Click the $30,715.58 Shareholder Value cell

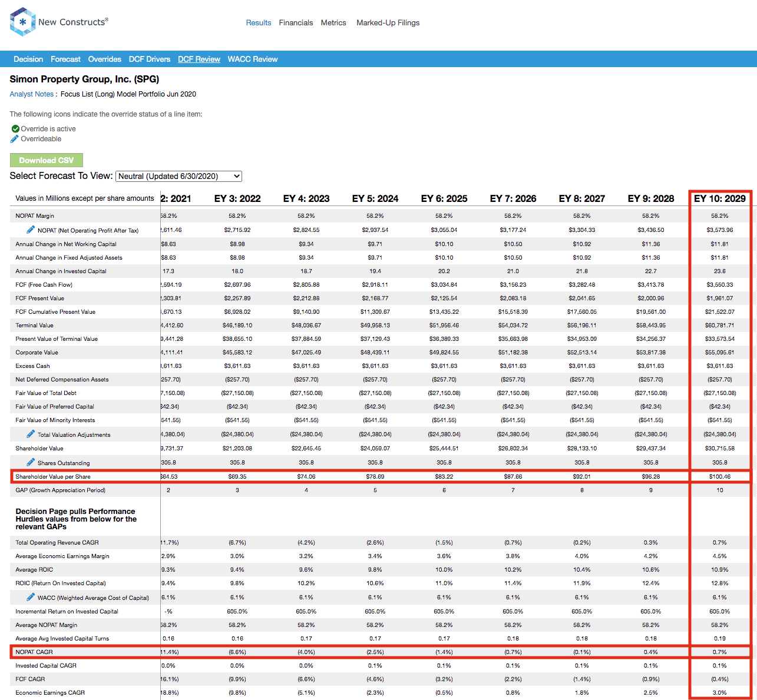[720, 449]
